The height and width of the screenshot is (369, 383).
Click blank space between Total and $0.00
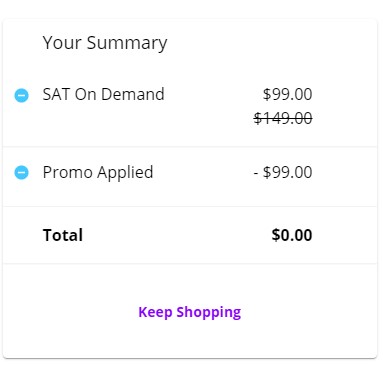point(177,235)
